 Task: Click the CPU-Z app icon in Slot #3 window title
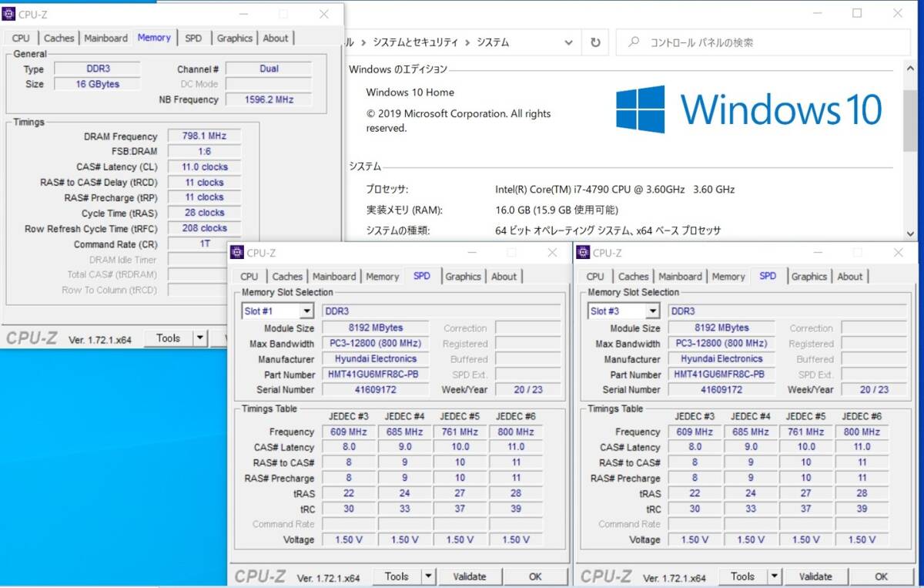point(583,252)
